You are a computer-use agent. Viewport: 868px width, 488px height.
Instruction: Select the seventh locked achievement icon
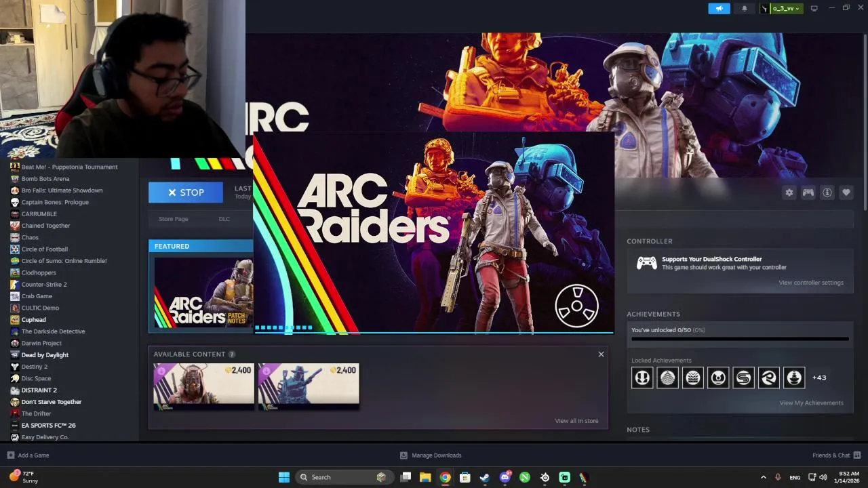point(793,378)
